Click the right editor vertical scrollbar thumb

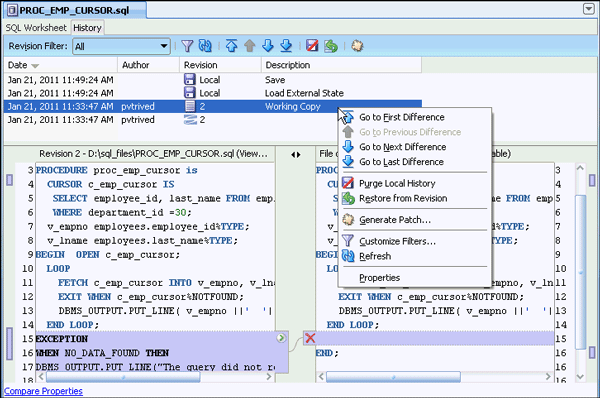(x=580, y=272)
